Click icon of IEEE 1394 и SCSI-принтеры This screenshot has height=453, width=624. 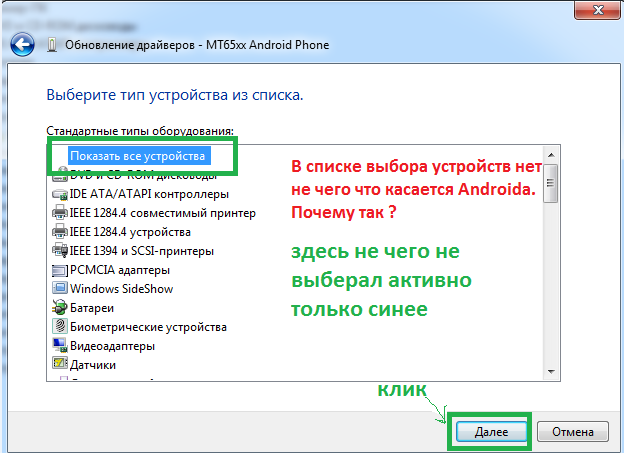click(60, 251)
